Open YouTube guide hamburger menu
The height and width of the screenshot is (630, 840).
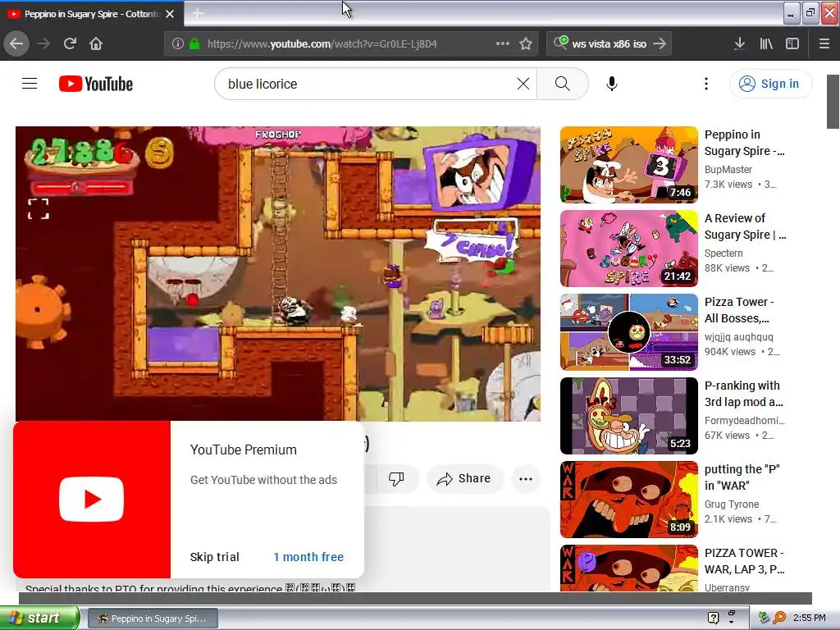[x=30, y=84]
